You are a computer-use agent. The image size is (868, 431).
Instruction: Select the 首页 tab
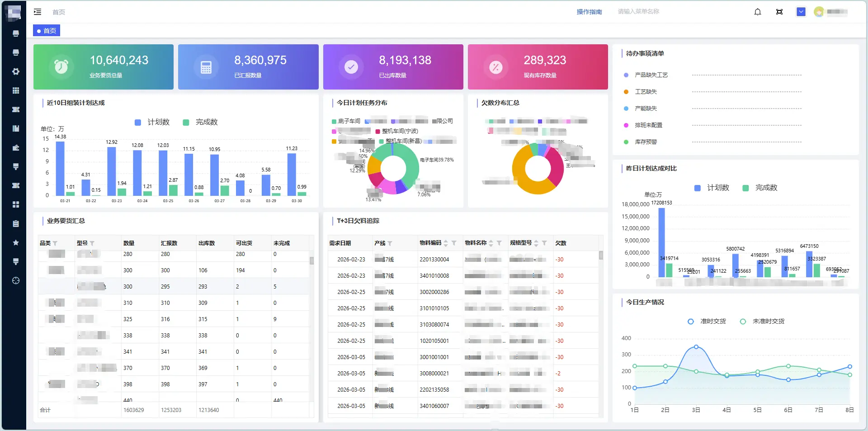tap(47, 31)
